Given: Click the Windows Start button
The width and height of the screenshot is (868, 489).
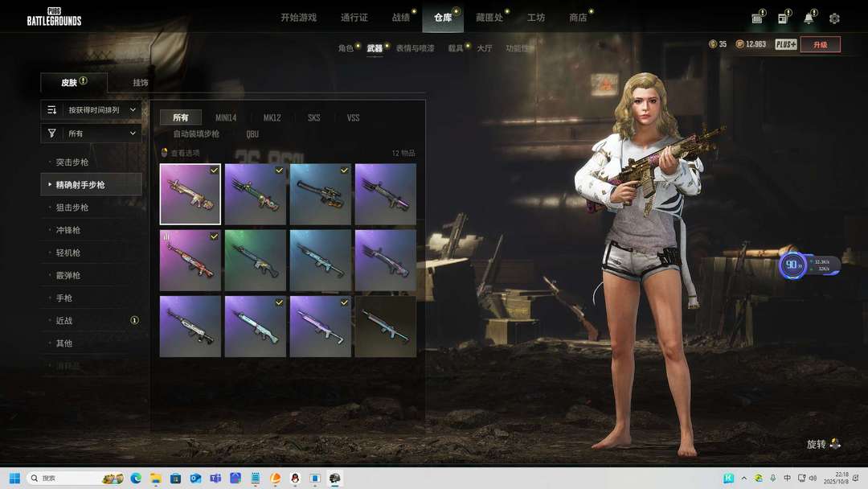Looking at the screenshot, I should coord(14,478).
